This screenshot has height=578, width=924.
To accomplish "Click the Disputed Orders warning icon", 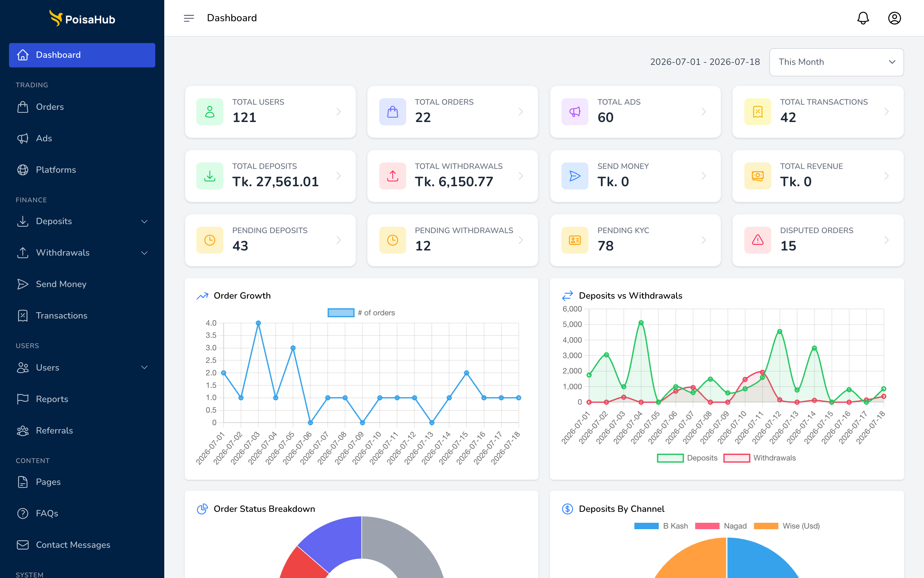I will (757, 240).
